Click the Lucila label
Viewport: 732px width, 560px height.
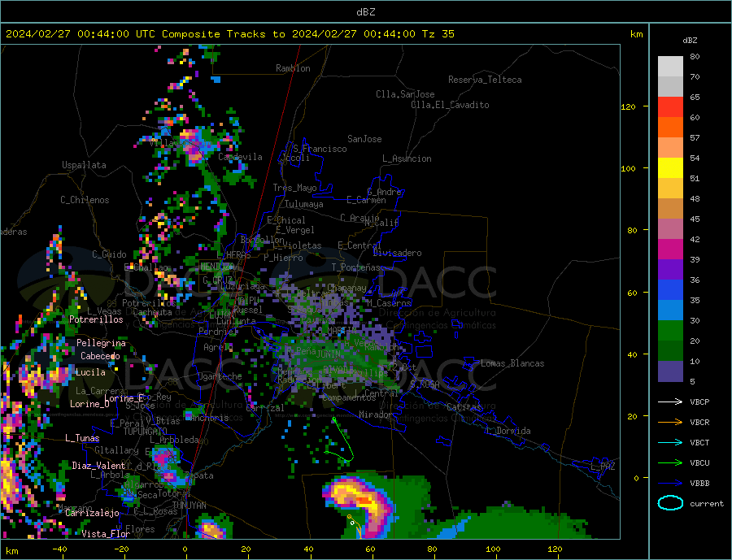coord(90,372)
